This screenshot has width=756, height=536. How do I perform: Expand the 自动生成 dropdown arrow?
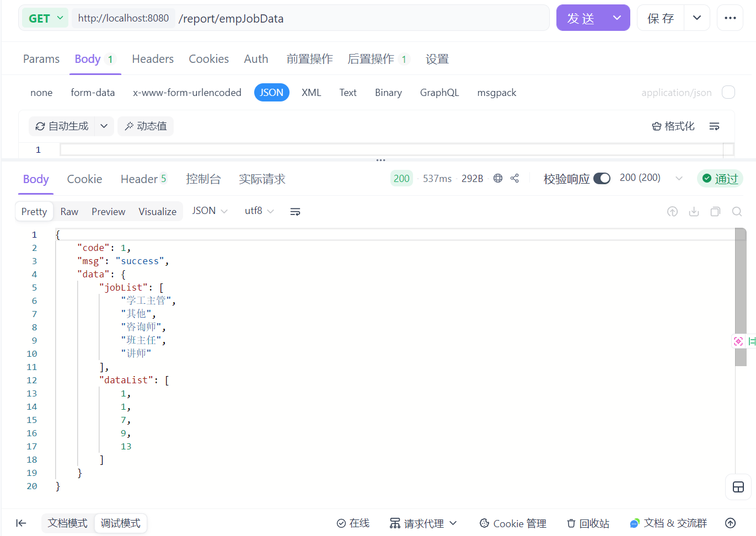tap(104, 126)
